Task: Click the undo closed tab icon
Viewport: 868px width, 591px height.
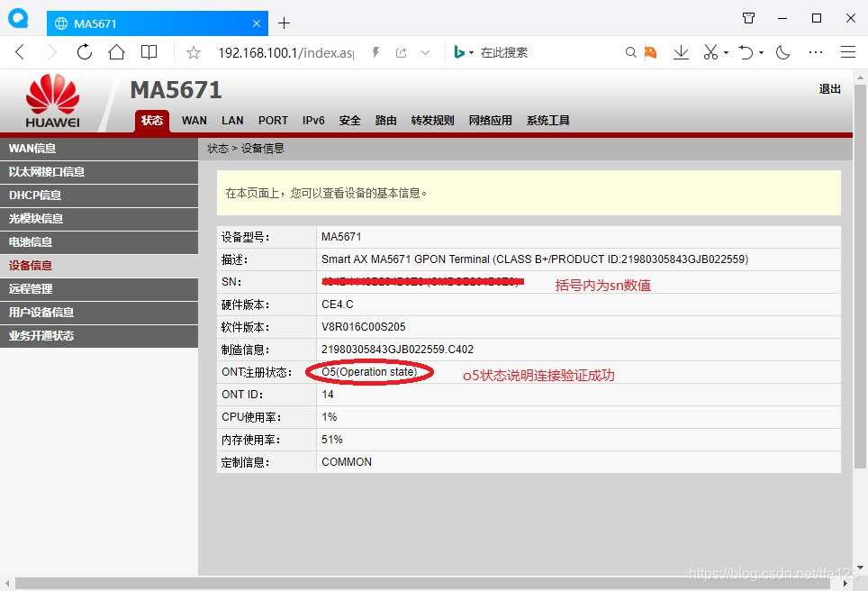Action: [x=746, y=52]
